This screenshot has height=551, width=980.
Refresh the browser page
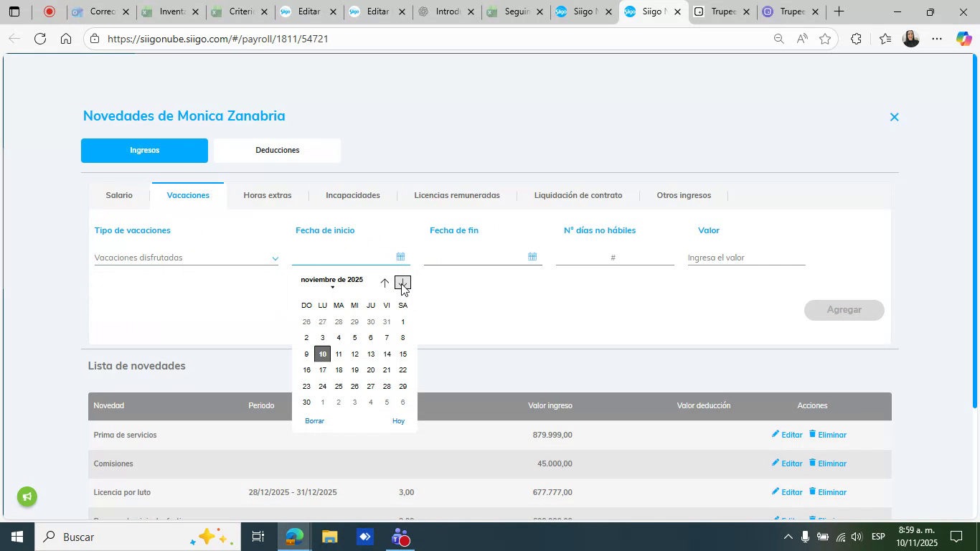40,39
